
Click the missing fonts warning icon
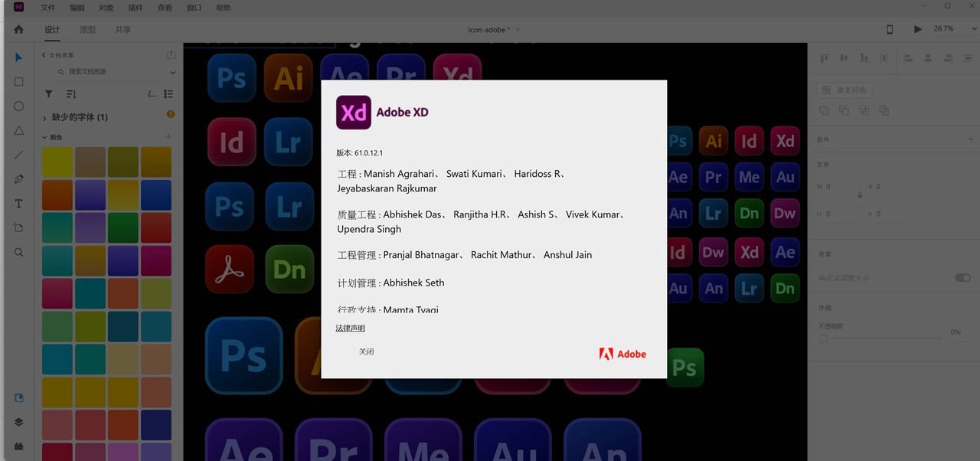[x=171, y=114]
